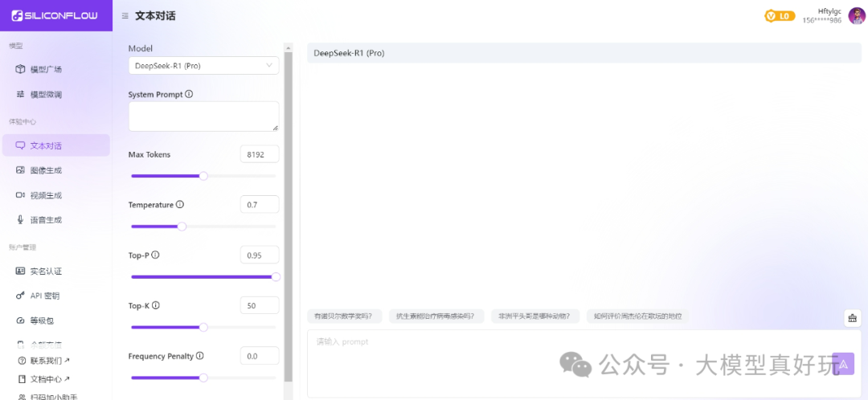Click the parameter panel vertical scrollbar

[288, 216]
